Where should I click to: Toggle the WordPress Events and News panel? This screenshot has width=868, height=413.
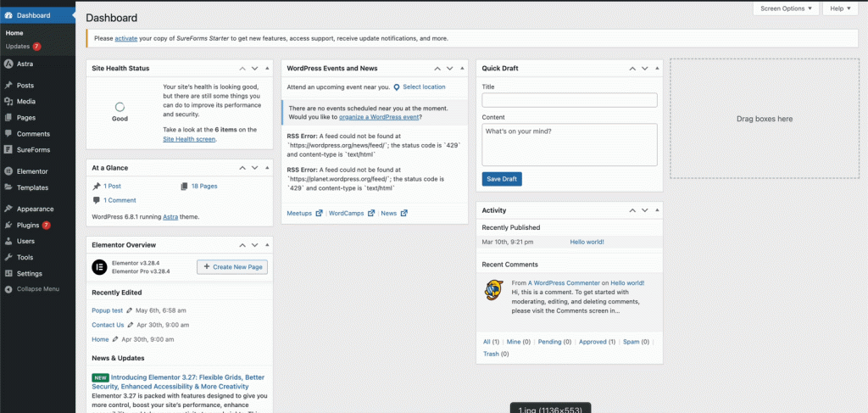[x=462, y=69]
